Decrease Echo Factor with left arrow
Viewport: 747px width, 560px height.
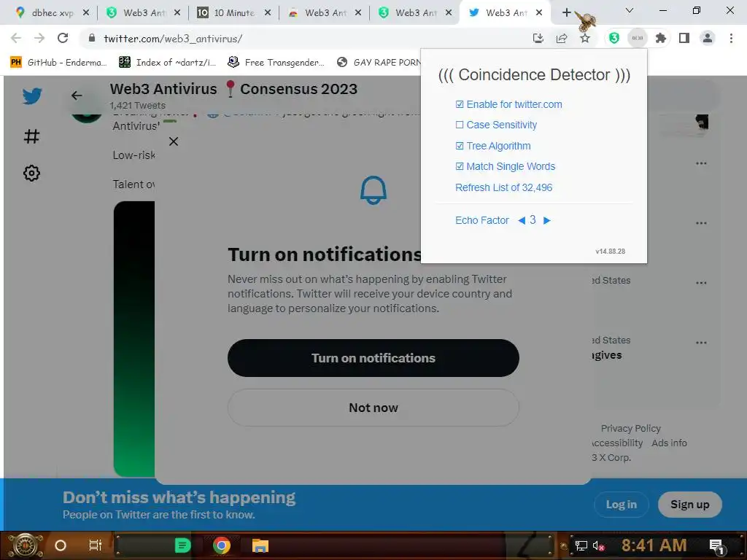pyautogui.click(x=522, y=220)
